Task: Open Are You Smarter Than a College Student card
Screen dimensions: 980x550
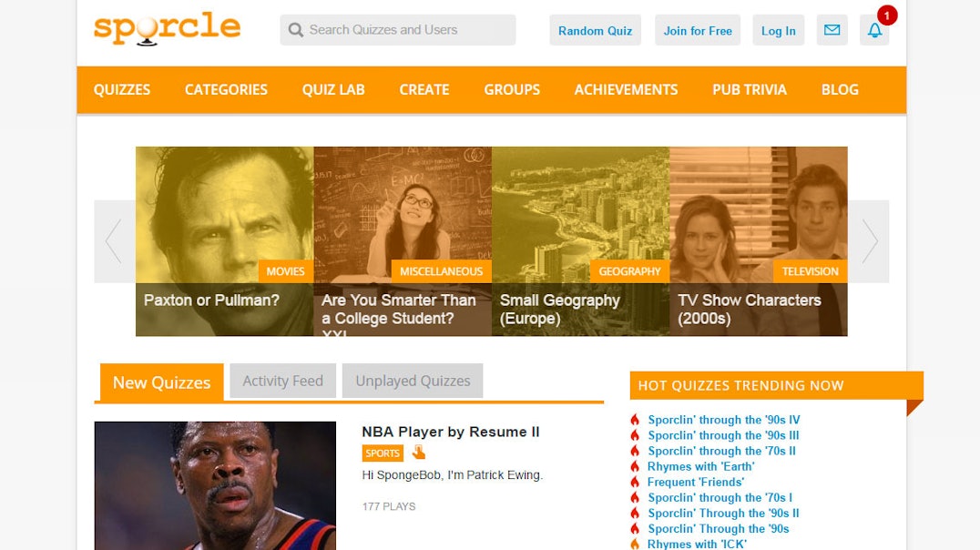Action: (x=403, y=241)
